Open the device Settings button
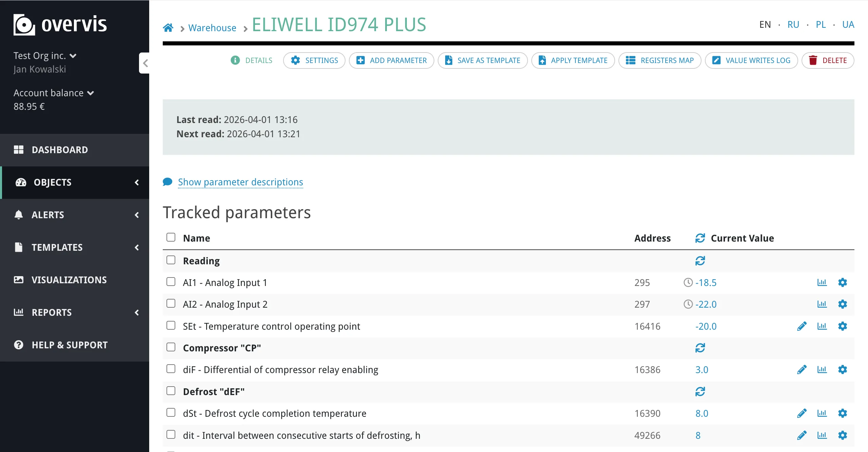Image resolution: width=868 pixels, height=452 pixels. (314, 60)
